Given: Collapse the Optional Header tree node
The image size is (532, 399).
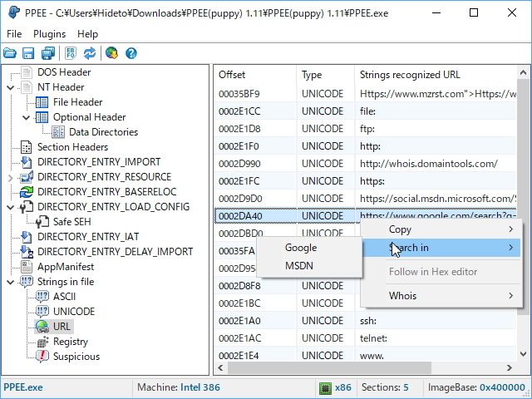Looking at the screenshot, I should [x=27, y=117].
